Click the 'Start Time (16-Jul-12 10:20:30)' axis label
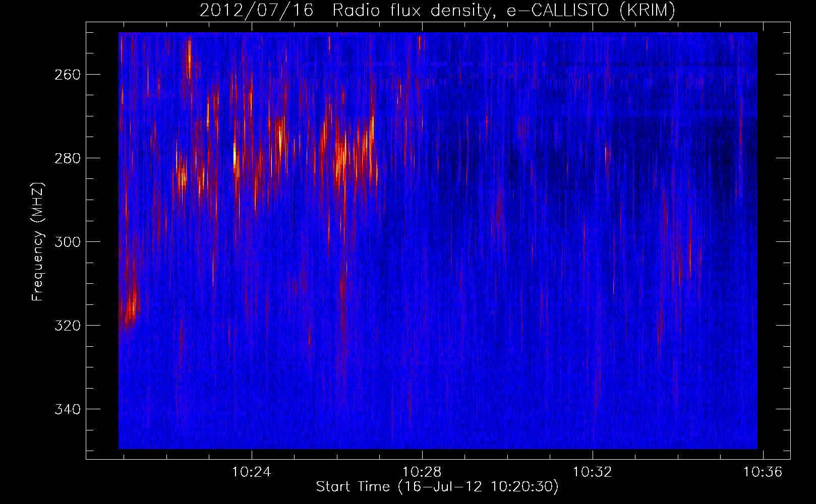The image size is (816, 504). [x=437, y=487]
